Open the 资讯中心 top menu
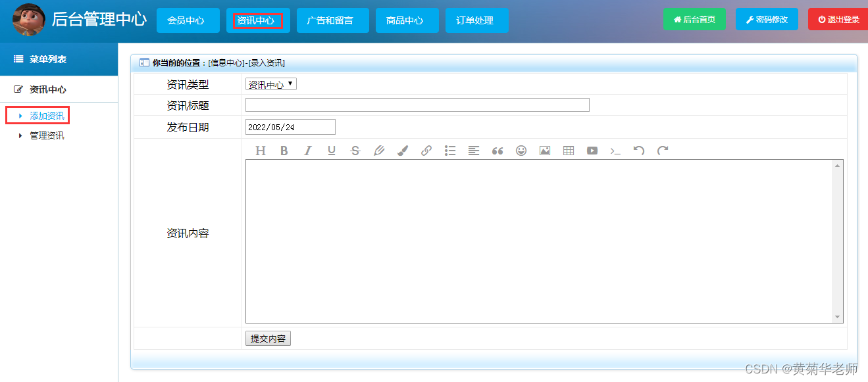Image resolution: width=868 pixels, height=382 pixels. (257, 20)
